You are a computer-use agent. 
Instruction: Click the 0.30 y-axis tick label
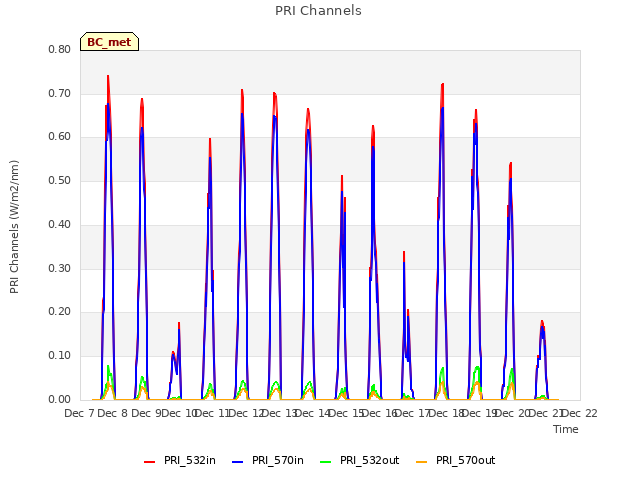coord(59,269)
